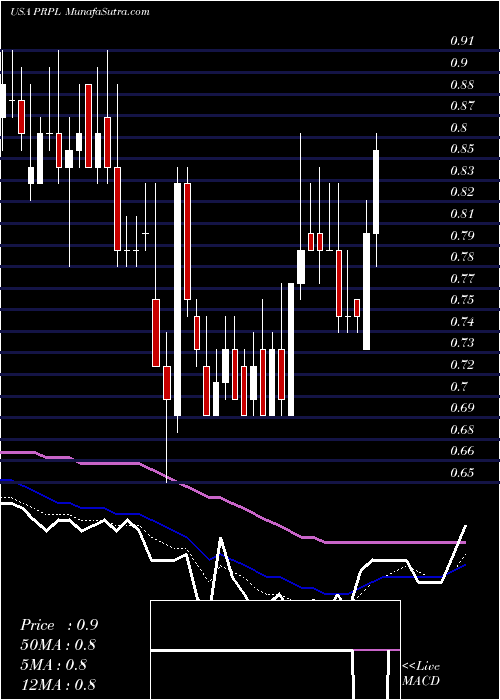Click the 0.75 price axis label
The height and width of the screenshot is (700, 500).
[462, 300]
